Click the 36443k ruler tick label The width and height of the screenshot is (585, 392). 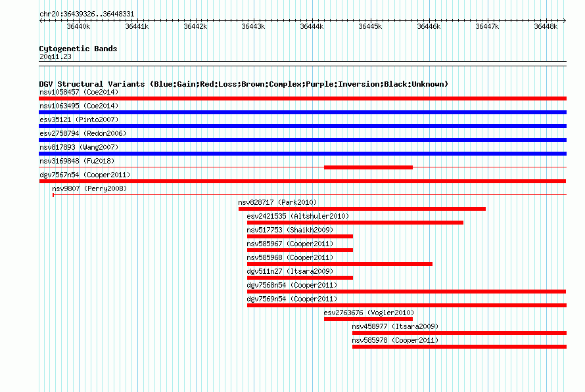pos(253,26)
